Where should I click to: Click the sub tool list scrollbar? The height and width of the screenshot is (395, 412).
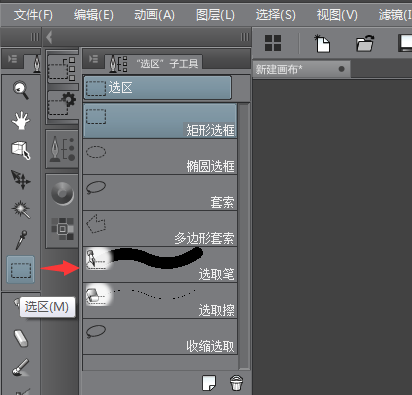pyautogui.click(x=244, y=236)
